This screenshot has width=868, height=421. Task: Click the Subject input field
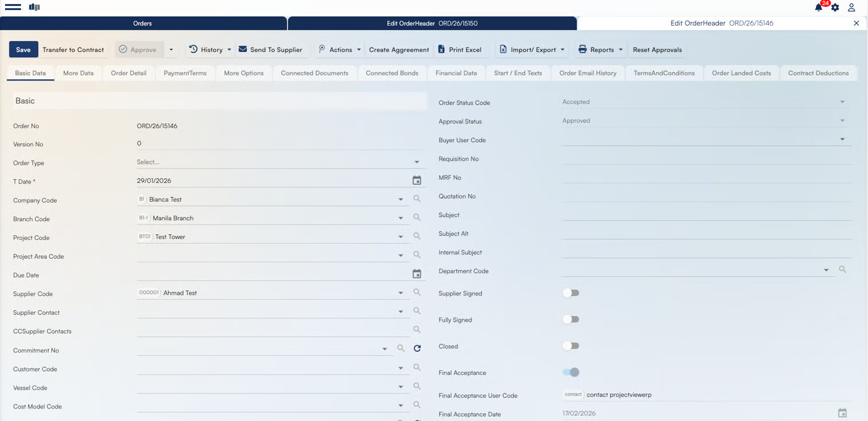pyautogui.click(x=706, y=214)
